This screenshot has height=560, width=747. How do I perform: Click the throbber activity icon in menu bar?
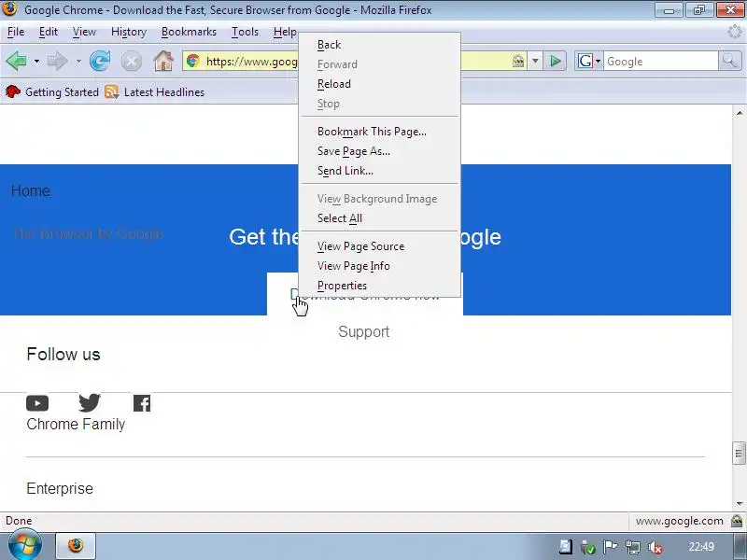[x=735, y=32]
